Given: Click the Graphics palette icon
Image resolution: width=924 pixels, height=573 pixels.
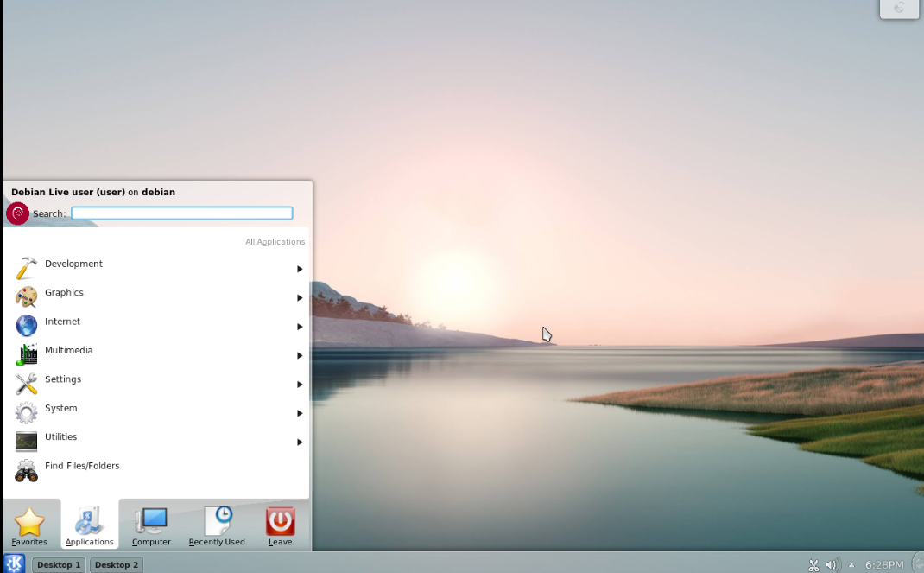Looking at the screenshot, I should [27, 297].
